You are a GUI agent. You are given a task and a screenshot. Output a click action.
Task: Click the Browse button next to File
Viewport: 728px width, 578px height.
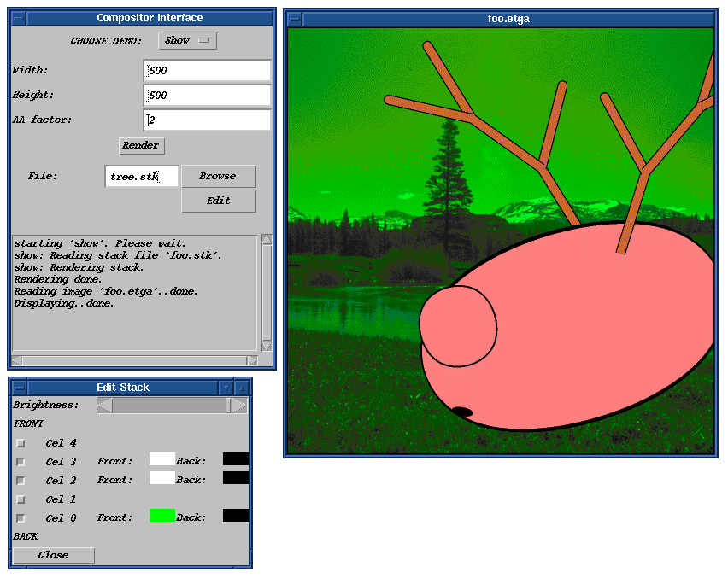[218, 176]
